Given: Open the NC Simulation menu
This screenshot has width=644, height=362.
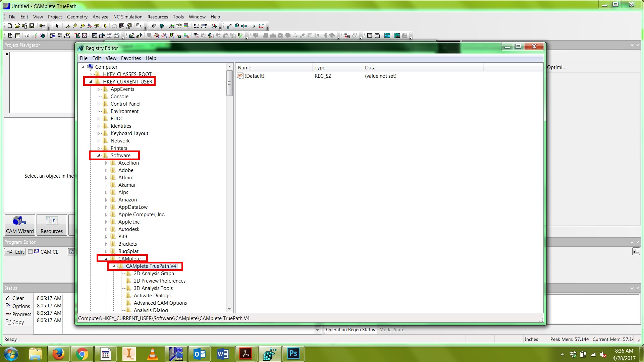Looking at the screenshot, I should pos(128,17).
